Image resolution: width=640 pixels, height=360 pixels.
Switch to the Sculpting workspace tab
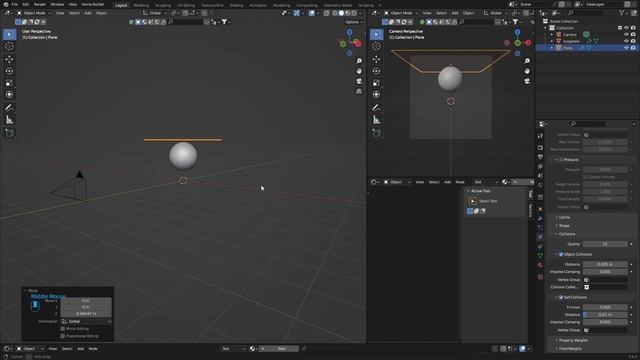click(x=163, y=5)
